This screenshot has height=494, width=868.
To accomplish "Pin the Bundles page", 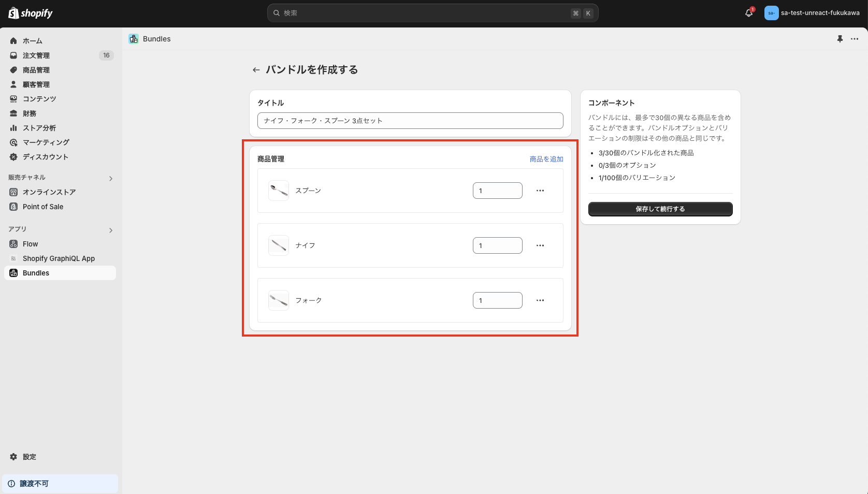I will pyautogui.click(x=840, y=39).
